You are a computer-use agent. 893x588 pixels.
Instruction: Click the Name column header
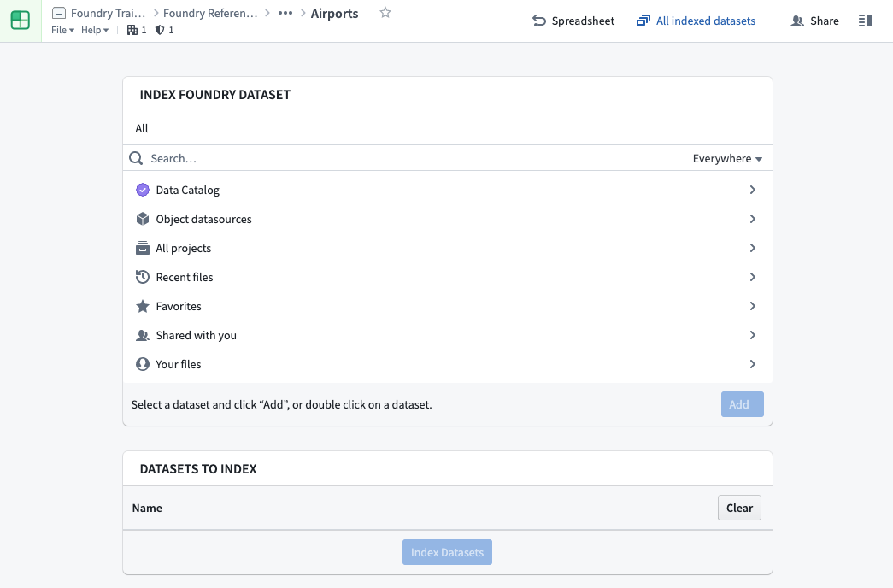(147, 508)
